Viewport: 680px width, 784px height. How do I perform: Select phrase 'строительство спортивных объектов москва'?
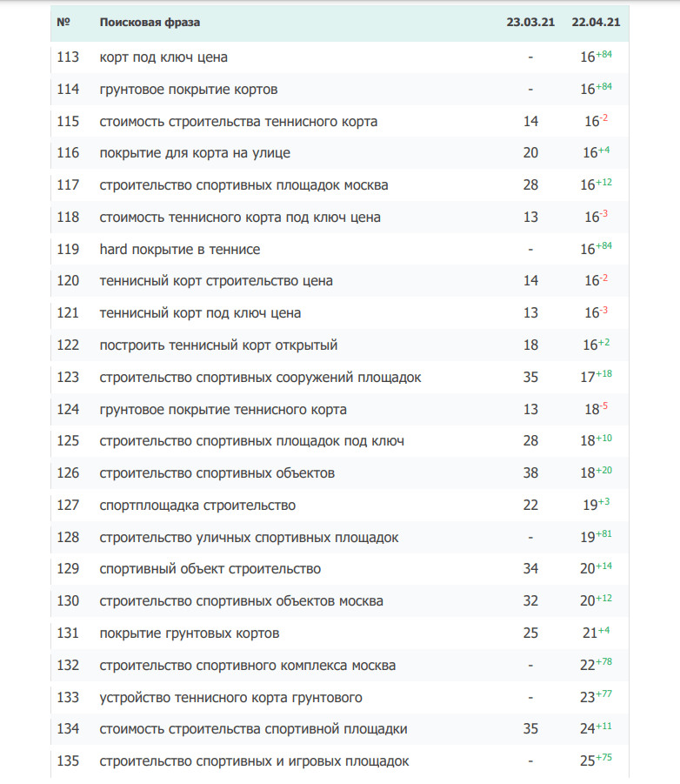coord(242,601)
